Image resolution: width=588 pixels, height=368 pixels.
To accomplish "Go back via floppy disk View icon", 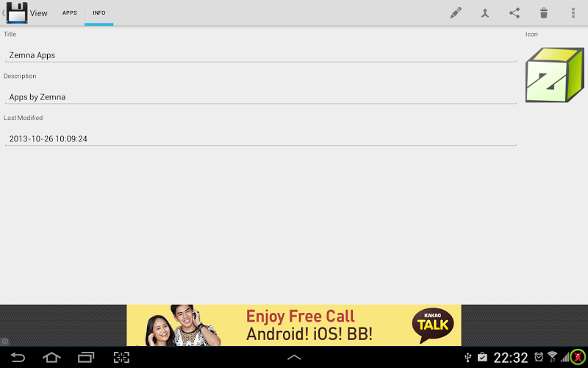I will point(16,13).
